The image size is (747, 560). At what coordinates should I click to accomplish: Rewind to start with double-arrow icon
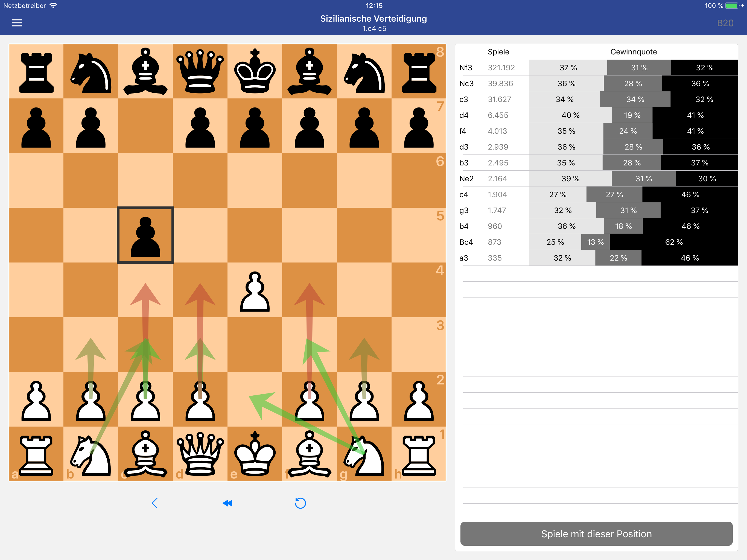pos(227,503)
